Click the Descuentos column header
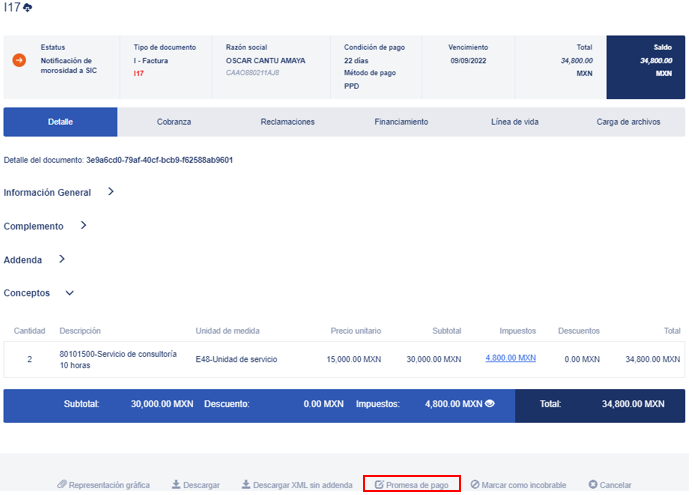The height and width of the screenshot is (495, 692). click(x=579, y=331)
